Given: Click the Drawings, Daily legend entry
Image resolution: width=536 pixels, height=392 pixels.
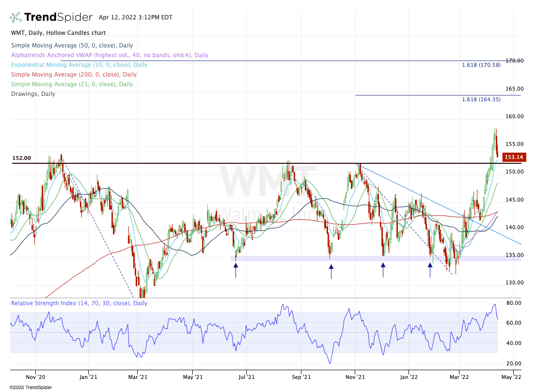Looking at the screenshot, I should [x=33, y=94].
